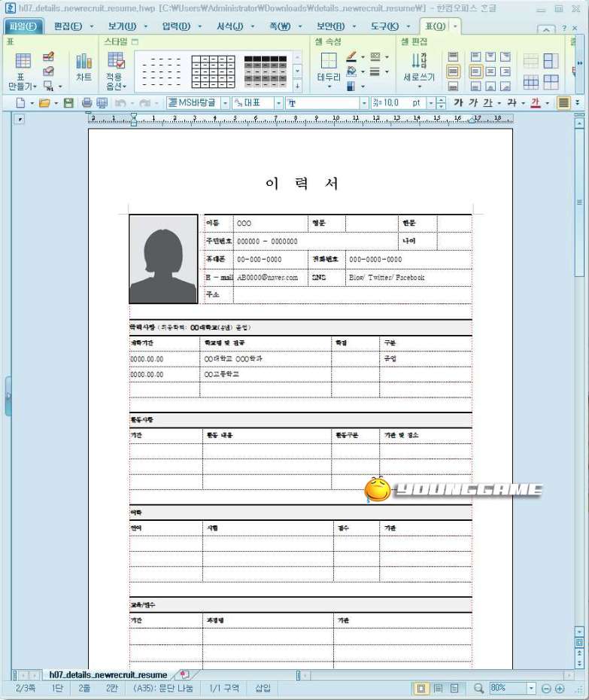The height and width of the screenshot is (700, 589).
Task: Click the justify paragraph alignment icon
Action: (563, 102)
